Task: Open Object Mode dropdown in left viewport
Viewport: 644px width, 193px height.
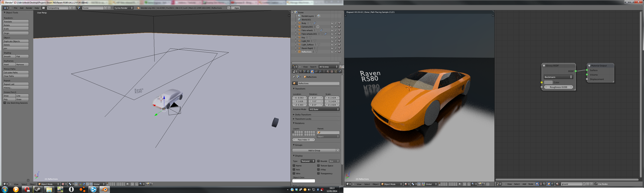Action: coord(48,184)
